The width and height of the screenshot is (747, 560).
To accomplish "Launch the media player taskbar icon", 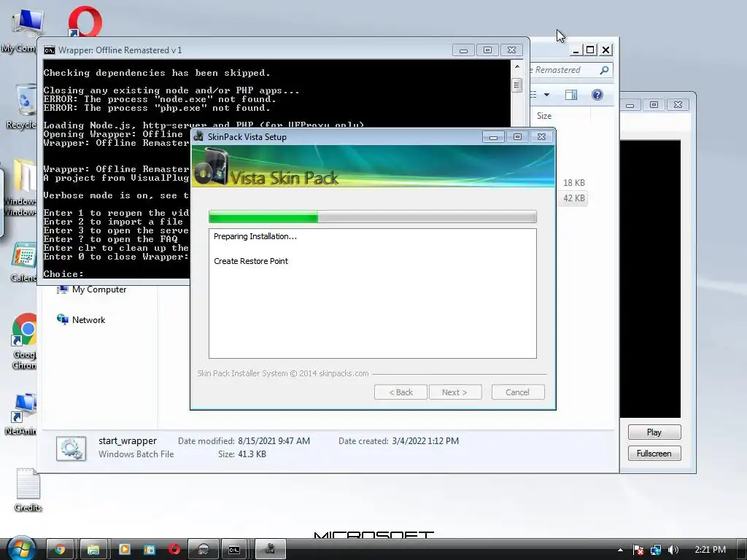I will pyautogui.click(x=124, y=550).
